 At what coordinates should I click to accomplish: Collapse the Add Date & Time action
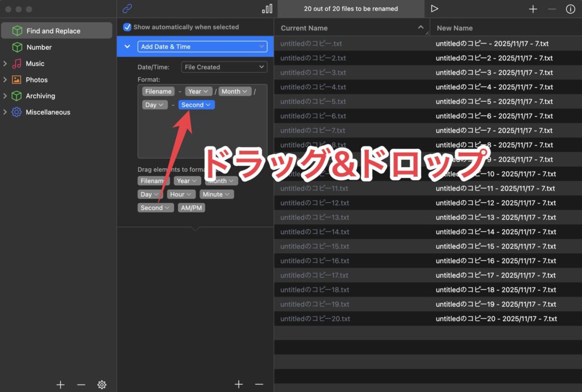(127, 47)
